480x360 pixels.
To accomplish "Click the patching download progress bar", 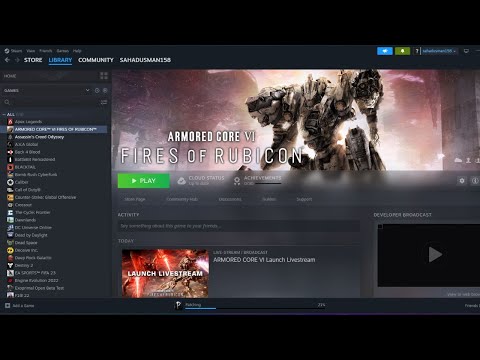I will click(255, 308).
